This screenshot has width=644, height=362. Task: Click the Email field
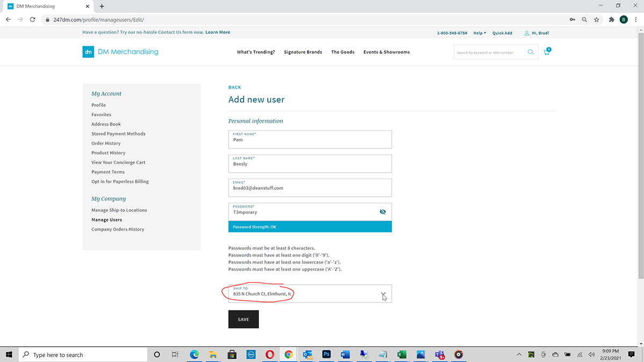tap(310, 188)
